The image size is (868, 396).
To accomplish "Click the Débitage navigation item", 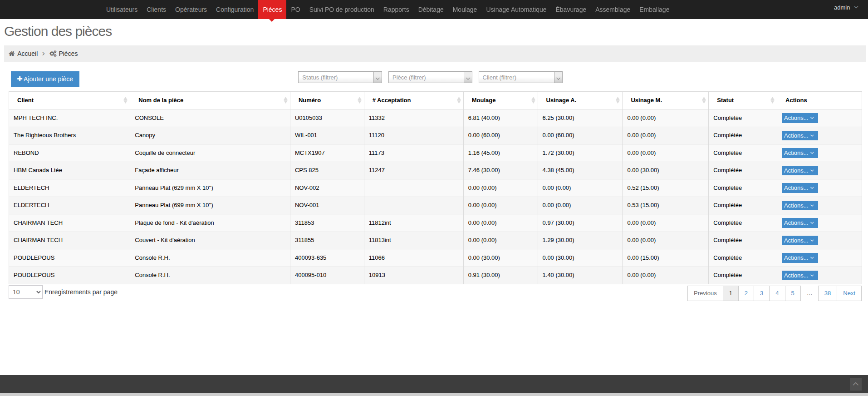I will pyautogui.click(x=431, y=10).
